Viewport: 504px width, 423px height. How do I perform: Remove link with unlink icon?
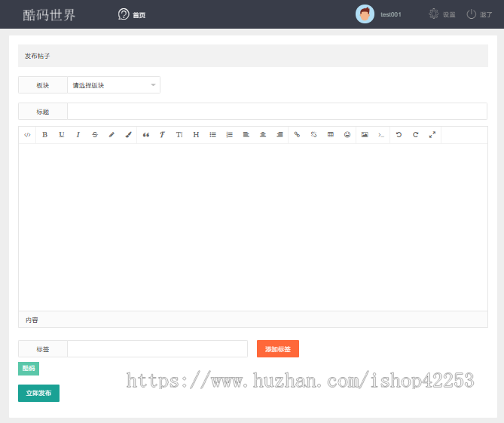(x=313, y=135)
